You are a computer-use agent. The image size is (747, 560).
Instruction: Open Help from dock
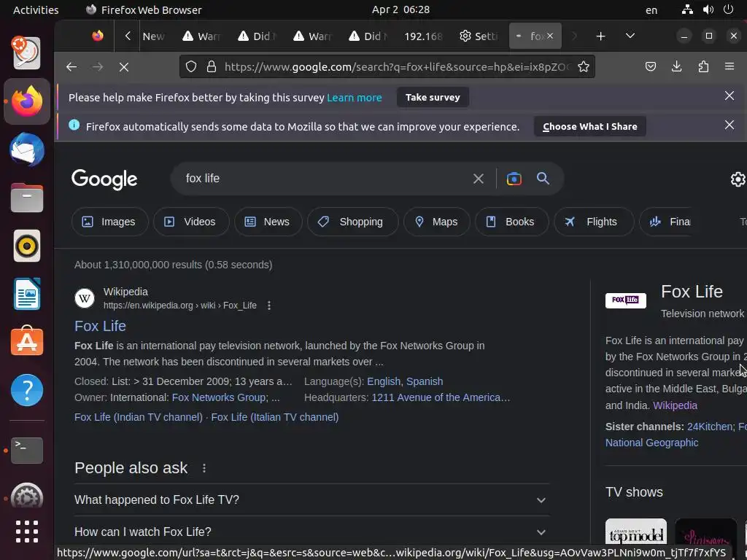tap(27, 390)
